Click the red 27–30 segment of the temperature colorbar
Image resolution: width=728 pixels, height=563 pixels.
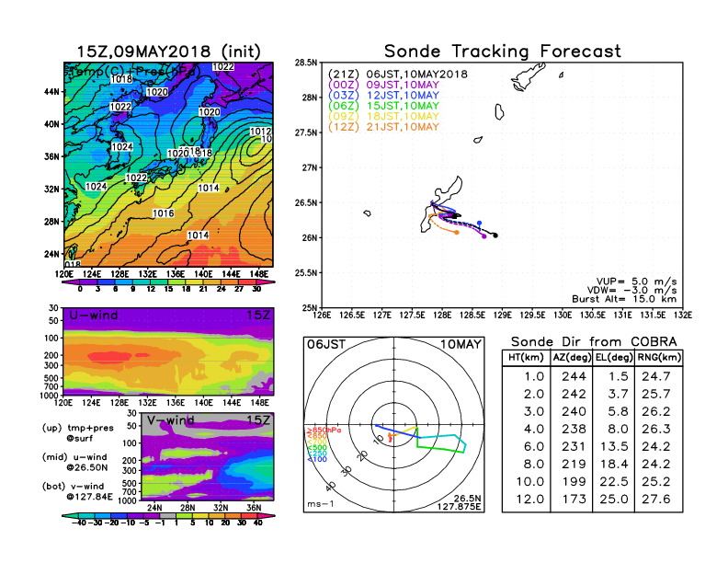click(248, 282)
